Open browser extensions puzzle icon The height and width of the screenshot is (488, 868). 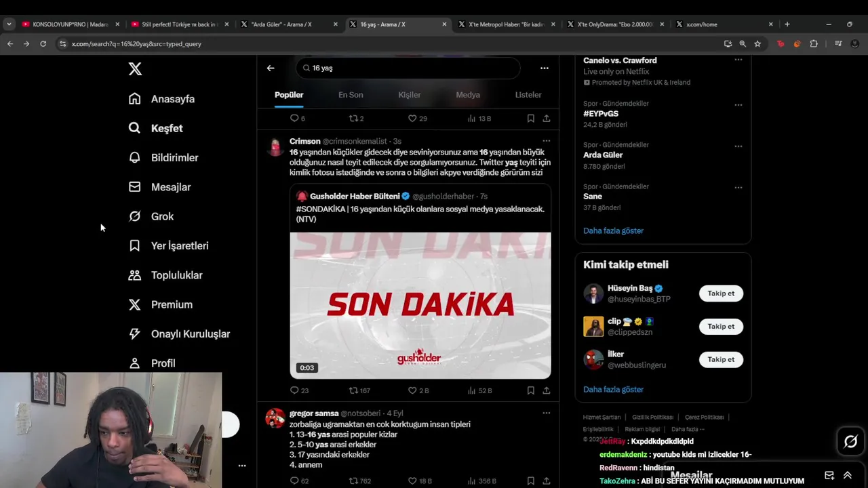coord(813,43)
